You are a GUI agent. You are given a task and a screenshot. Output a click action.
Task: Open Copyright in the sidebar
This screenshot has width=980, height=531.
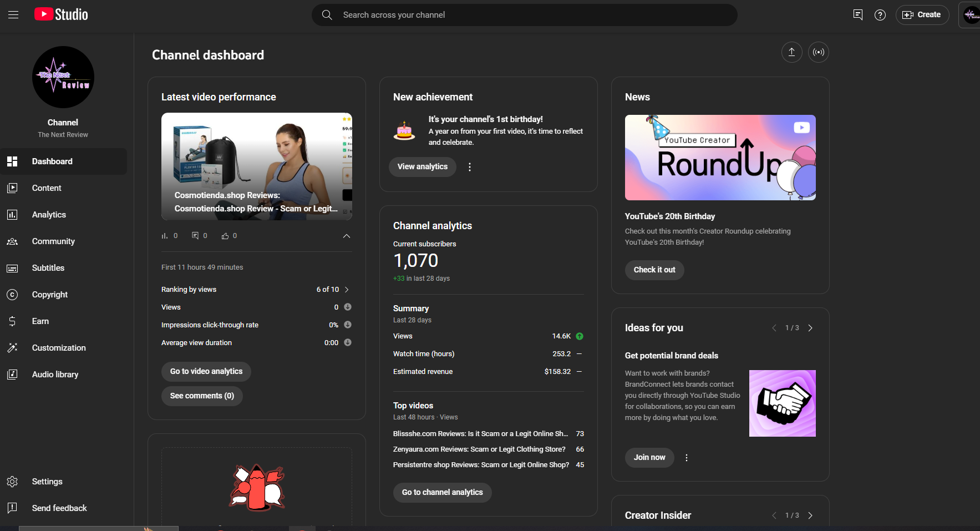click(x=64, y=295)
